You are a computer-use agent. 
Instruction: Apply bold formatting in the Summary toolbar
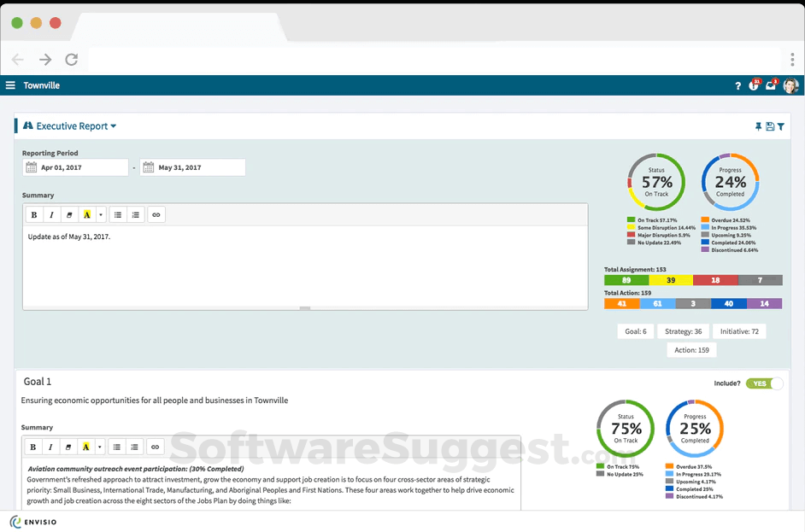33,214
